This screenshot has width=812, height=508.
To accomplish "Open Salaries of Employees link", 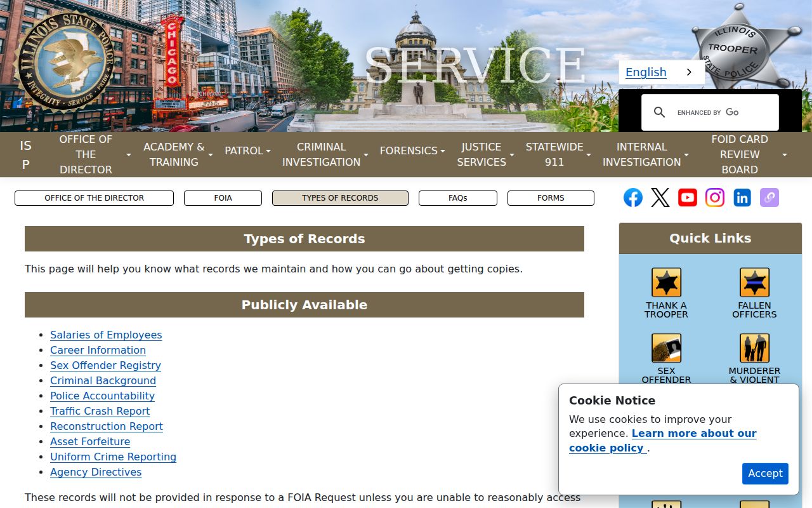I will pyautogui.click(x=106, y=335).
